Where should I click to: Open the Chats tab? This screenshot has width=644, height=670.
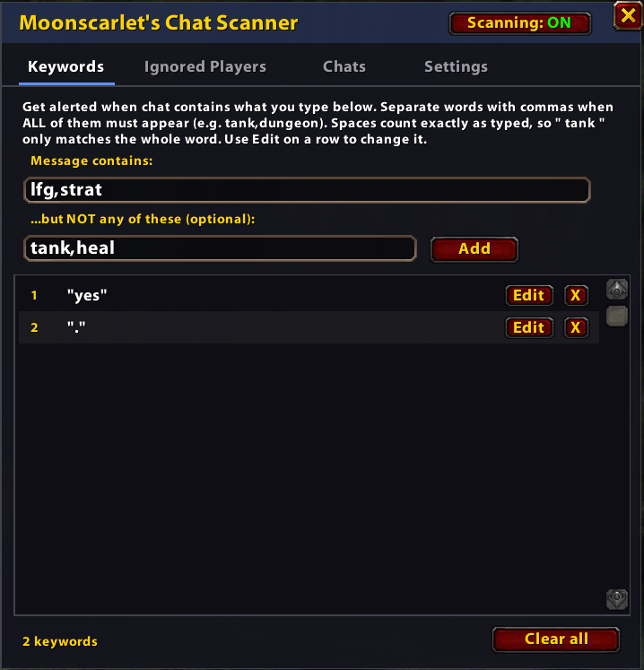(344, 66)
